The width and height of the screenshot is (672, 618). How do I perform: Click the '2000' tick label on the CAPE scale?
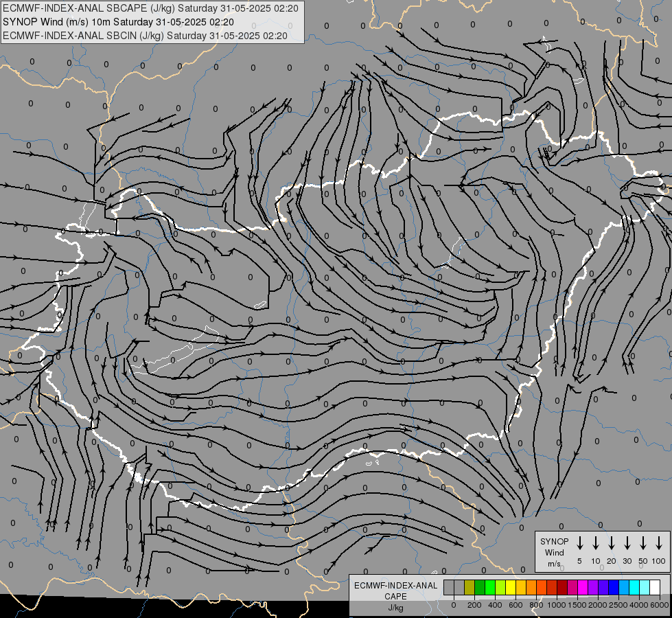[x=598, y=605]
